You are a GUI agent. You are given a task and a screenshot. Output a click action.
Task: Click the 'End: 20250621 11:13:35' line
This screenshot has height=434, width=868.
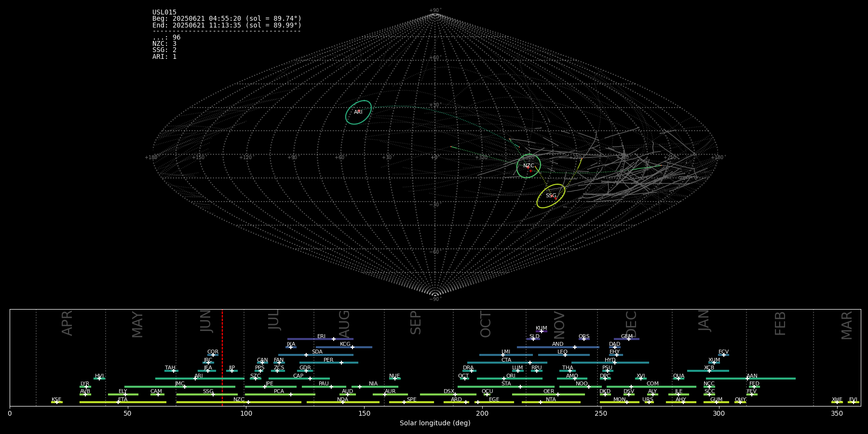click(x=227, y=25)
